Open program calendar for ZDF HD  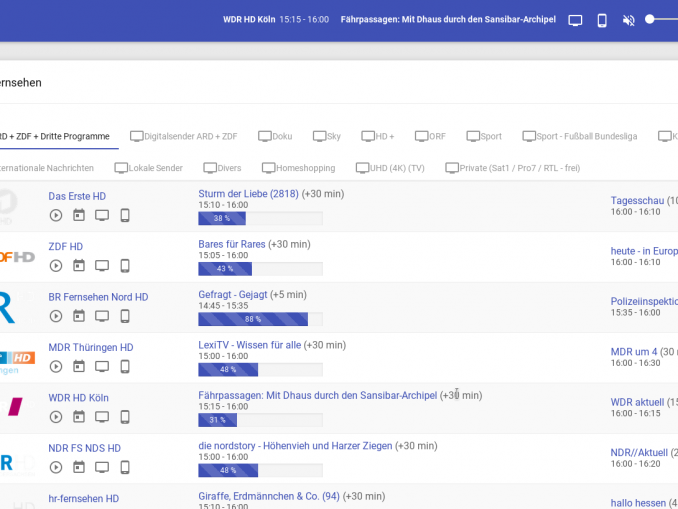[79, 265]
